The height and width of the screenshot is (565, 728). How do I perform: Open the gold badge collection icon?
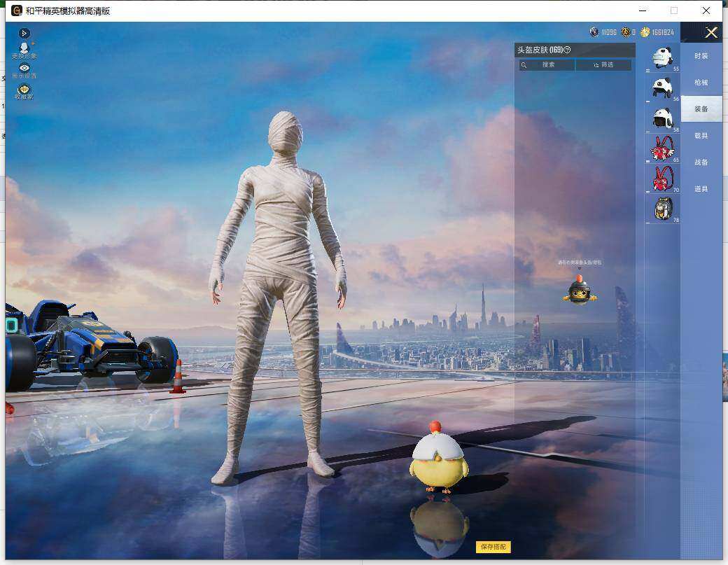click(24, 92)
